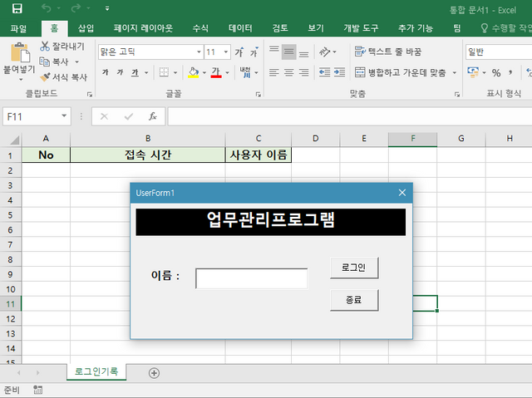Open the font name combo box 맑은 고딕
This screenshot has height=398, width=532.
coord(151,52)
